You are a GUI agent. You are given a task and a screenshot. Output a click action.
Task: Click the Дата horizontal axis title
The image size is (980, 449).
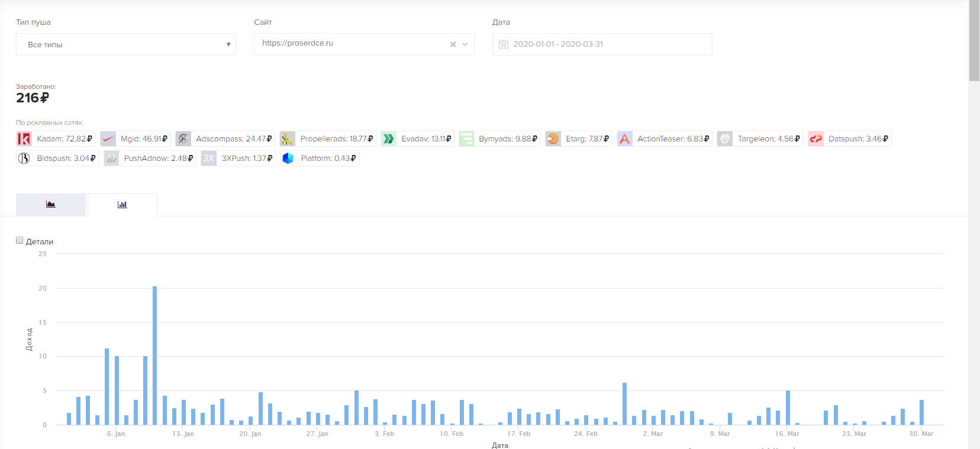(x=500, y=445)
